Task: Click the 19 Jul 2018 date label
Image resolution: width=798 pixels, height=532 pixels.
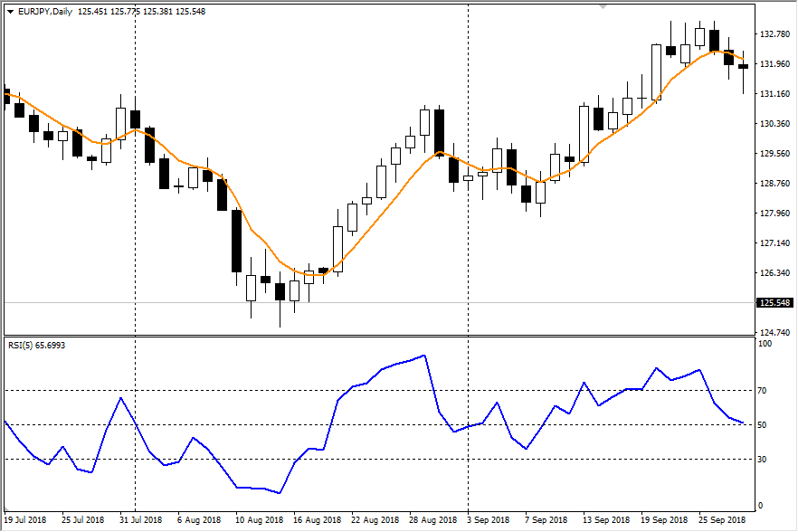Action: (x=27, y=520)
